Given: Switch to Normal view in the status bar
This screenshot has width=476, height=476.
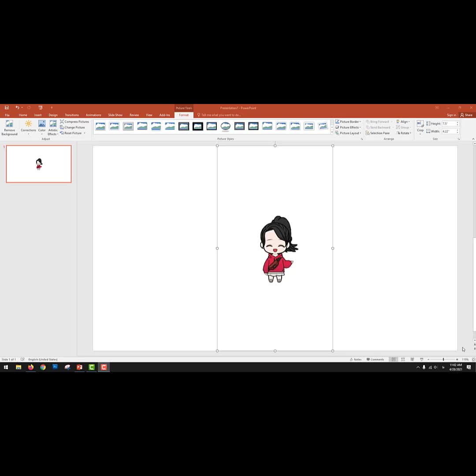Looking at the screenshot, I should point(394,359).
